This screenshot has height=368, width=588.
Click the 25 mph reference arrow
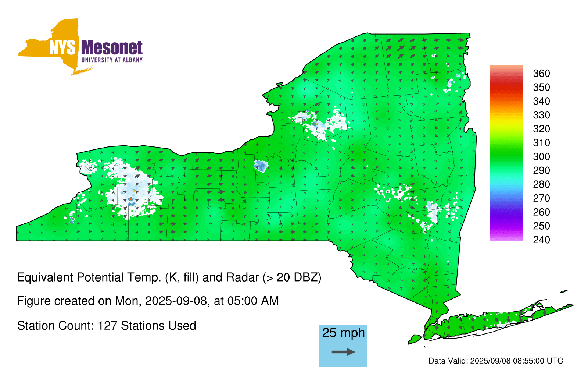(x=343, y=352)
